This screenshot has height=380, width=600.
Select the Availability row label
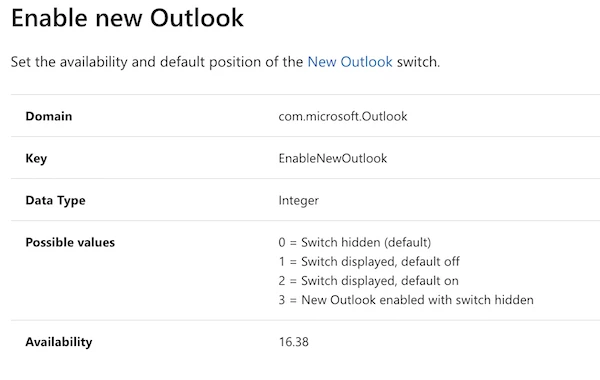(x=59, y=342)
